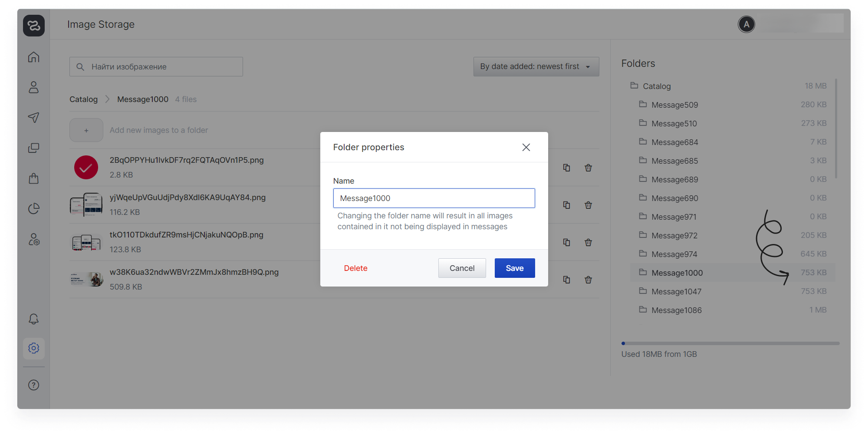
Task: Select the Catalog root folder in tree
Action: (656, 86)
